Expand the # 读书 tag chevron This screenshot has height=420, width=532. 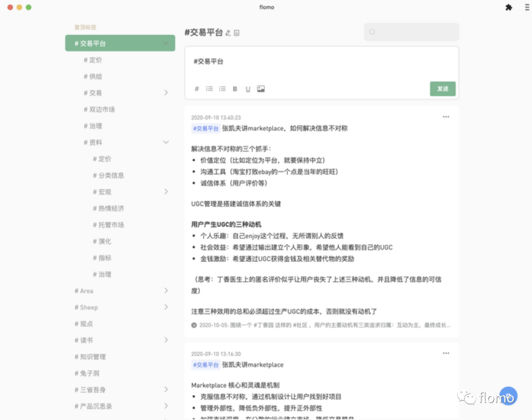166,340
